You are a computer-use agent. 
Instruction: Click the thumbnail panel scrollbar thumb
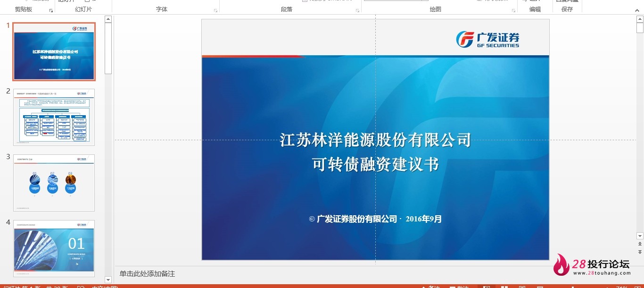108,48
